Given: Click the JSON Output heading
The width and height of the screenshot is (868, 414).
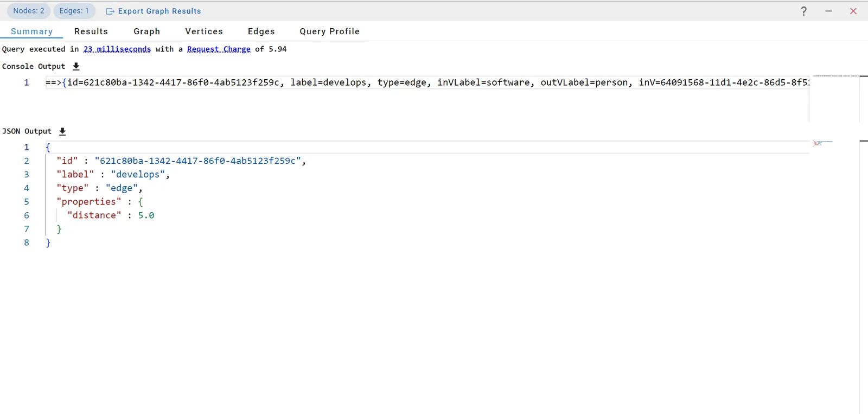Looking at the screenshot, I should [27, 131].
